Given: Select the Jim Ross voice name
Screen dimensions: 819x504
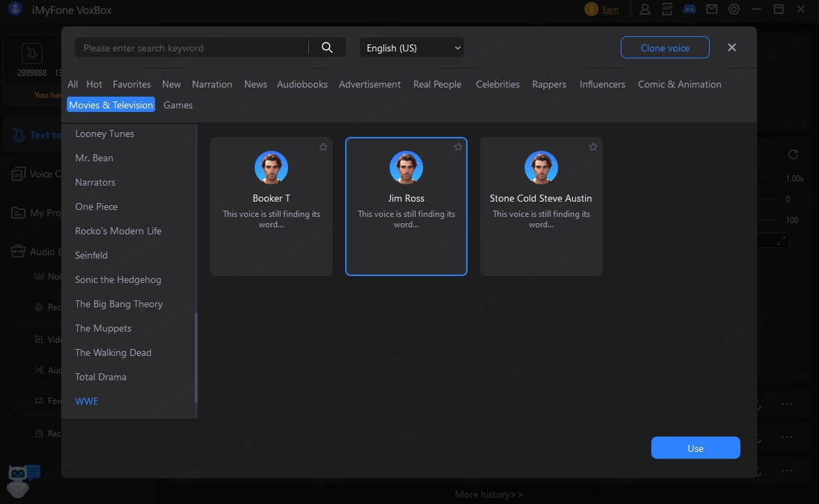Looking at the screenshot, I should (406, 198).
